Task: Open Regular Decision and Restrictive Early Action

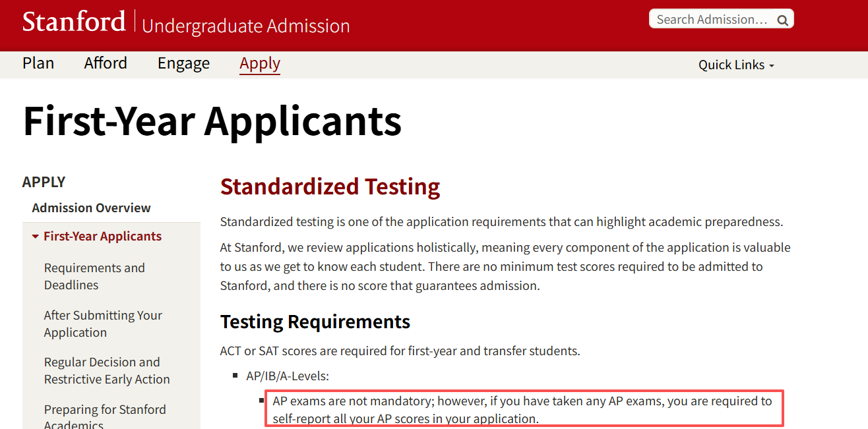Action: [x=107, y=370]
